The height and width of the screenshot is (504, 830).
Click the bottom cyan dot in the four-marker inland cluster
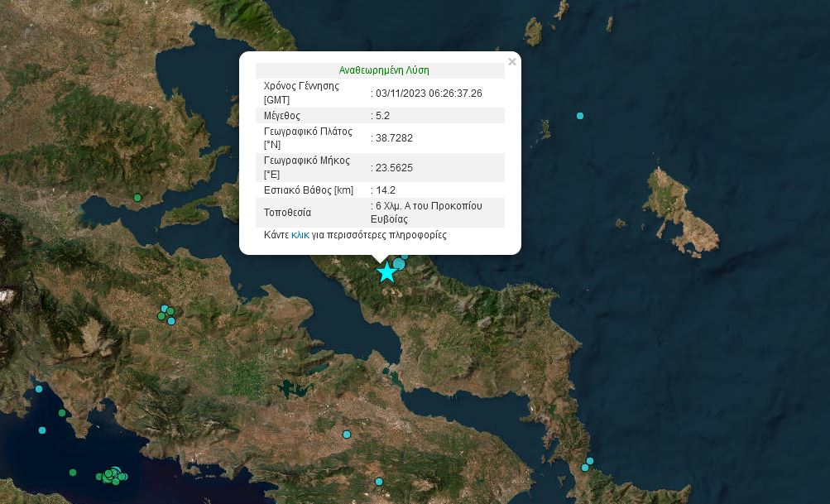tap(171, 321)
